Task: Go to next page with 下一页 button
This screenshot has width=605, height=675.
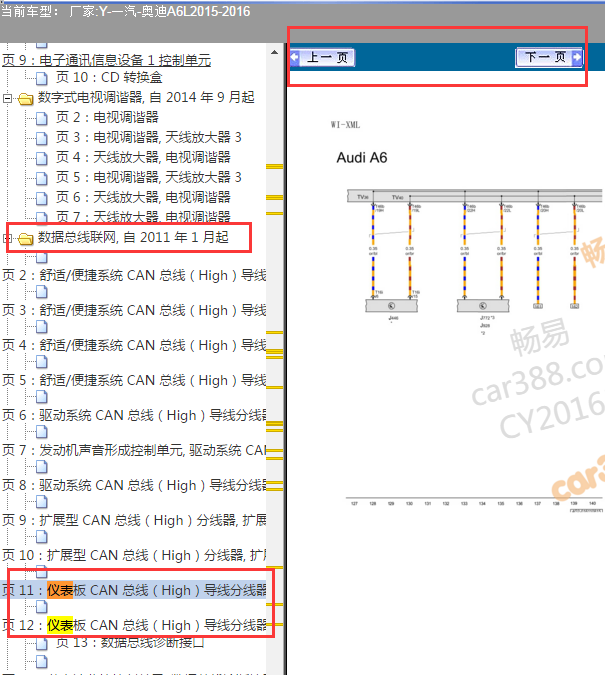Action: [549, 57]
